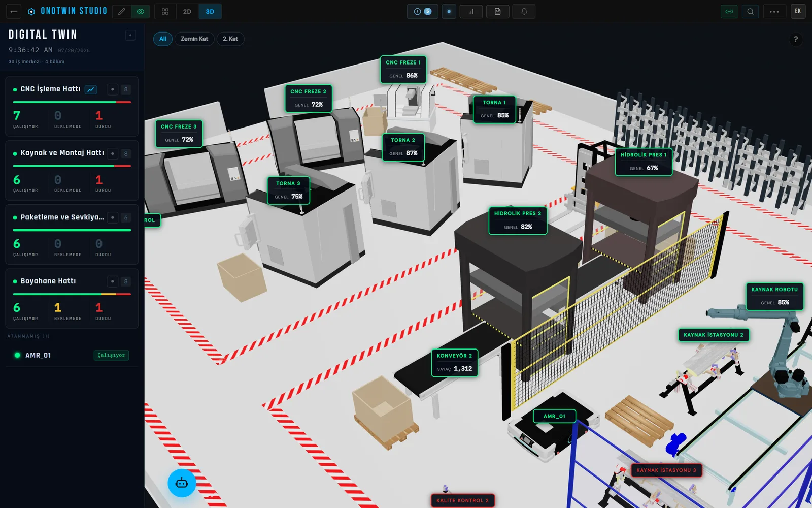Select the KONVEYÖR 2 counter label
Image resolution: width=812 pixels, height=508 pixels.
pos(454,363)
